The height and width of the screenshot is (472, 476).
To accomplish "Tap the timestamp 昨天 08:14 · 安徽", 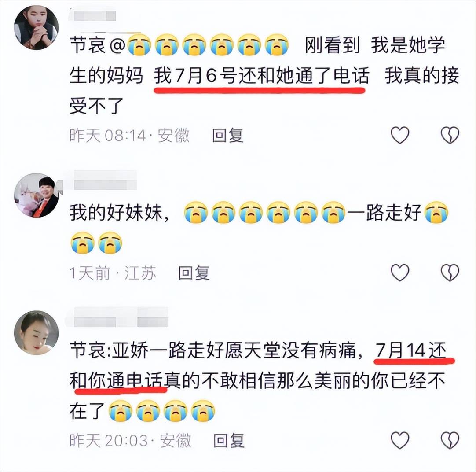I will (130, 135).
